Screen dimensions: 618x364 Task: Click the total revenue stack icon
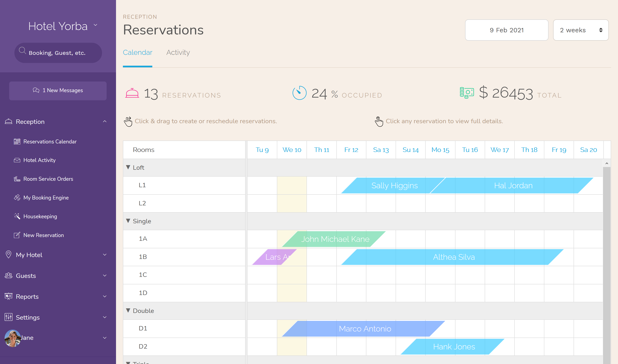pyautogui.click(x=466, y=92)
